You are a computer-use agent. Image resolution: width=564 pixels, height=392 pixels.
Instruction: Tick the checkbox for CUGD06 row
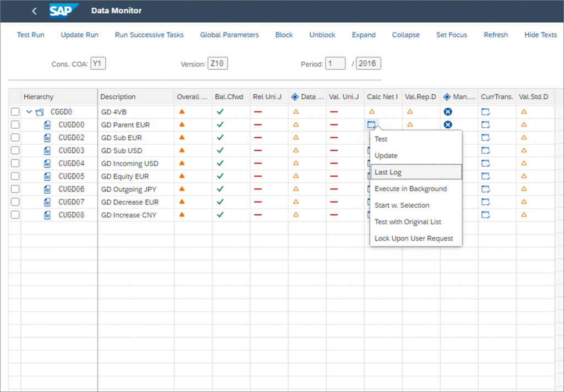(x=15, y=189)
